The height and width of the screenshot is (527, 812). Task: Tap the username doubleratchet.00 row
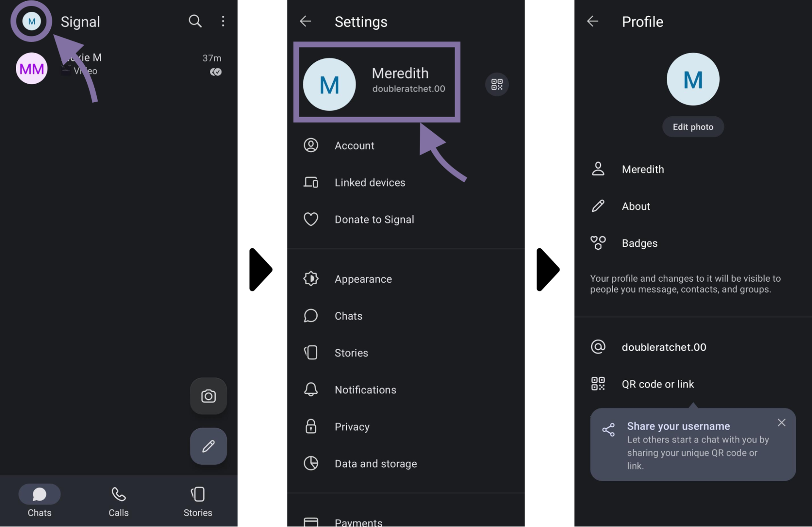(693, 347)
